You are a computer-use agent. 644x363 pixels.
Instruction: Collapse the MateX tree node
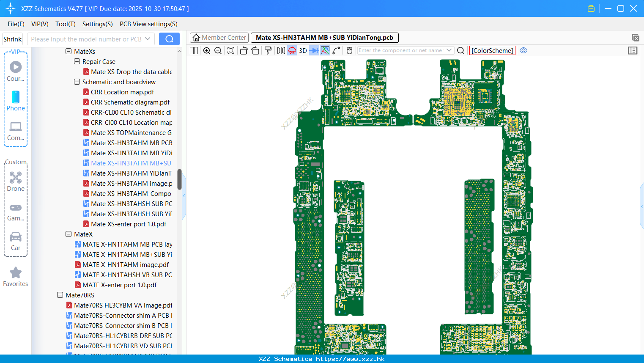(x=69, y=234)
